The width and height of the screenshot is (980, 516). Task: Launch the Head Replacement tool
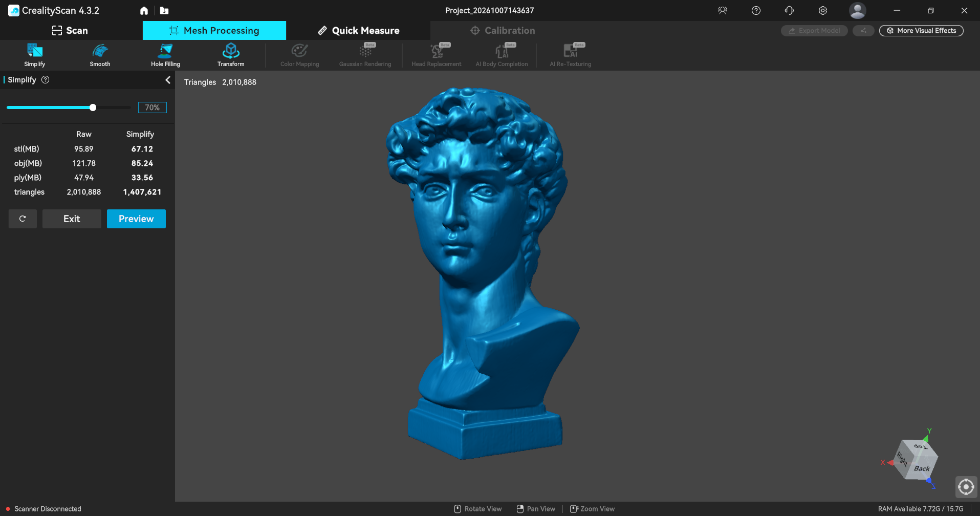(436, 55)
